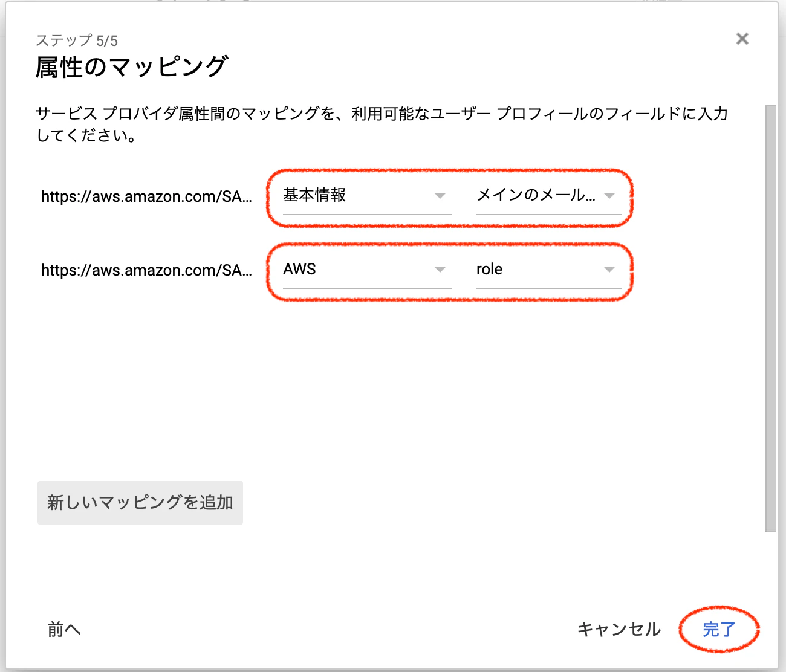Open the メインのメール field dropdown
786x672 pixels.
tap(548, 196)
